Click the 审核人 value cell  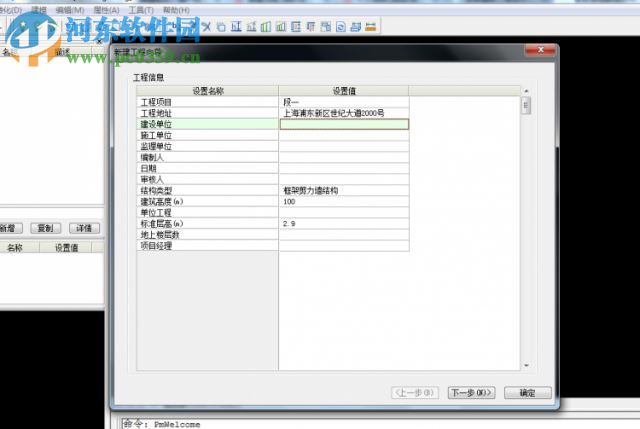click(344, 179)
